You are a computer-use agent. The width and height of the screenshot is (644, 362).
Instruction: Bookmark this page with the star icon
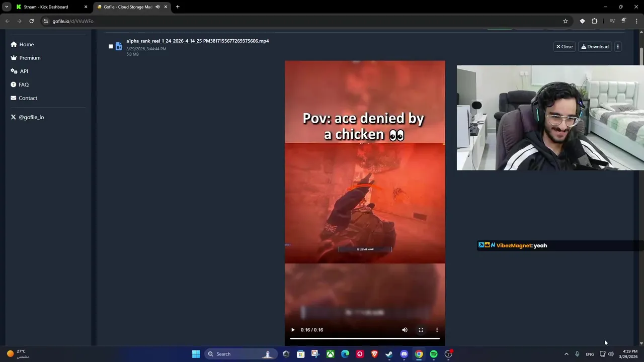tap(566, 21)
